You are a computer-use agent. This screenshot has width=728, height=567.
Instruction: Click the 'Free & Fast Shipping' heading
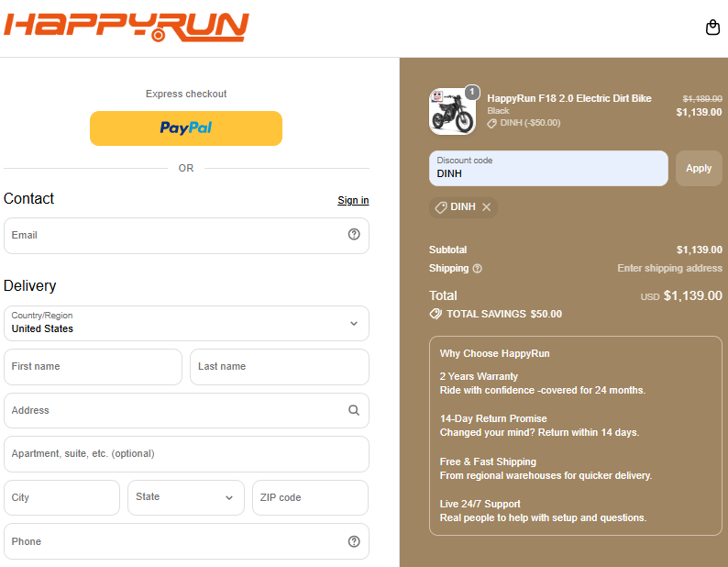[488, 462]
